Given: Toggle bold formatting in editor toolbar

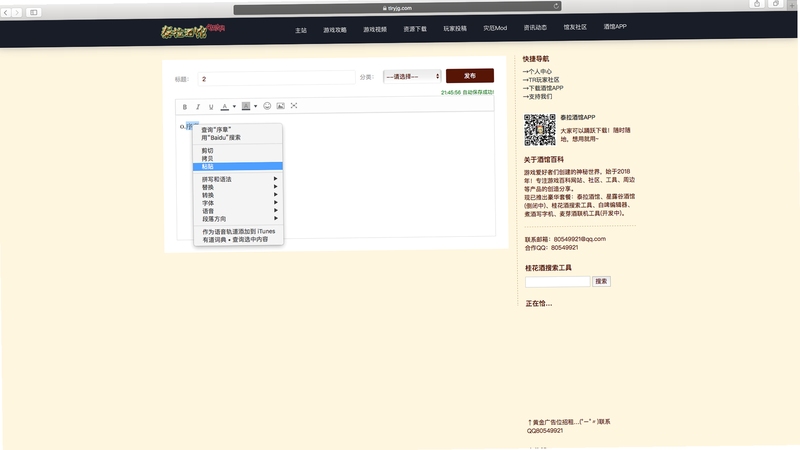Looking at the screenshot, I should 185,107.
